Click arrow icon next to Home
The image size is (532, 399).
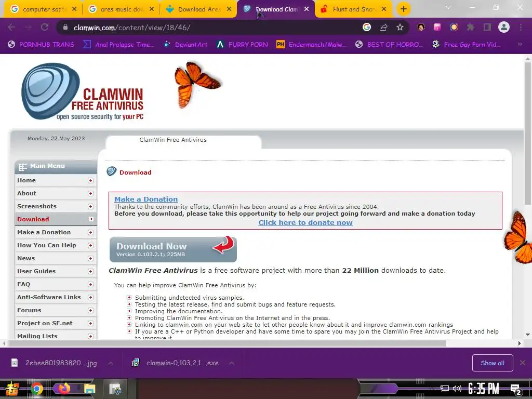click(x=90, y=180)
